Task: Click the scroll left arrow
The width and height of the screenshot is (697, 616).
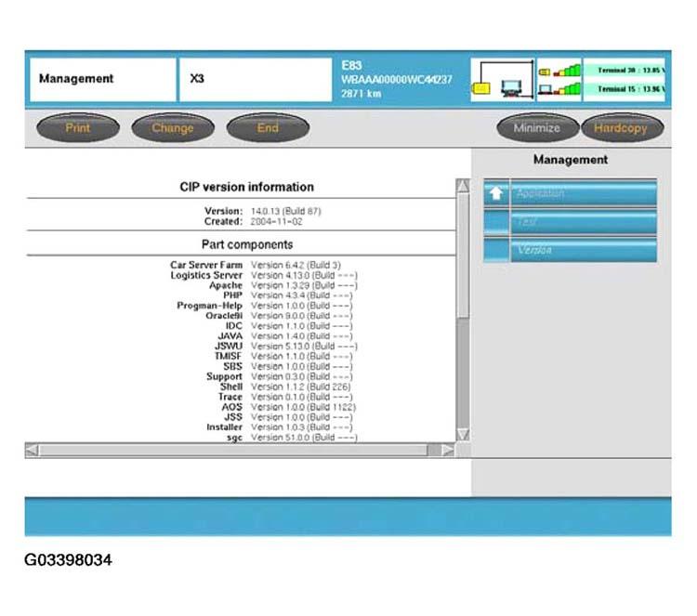Action: 33,450
